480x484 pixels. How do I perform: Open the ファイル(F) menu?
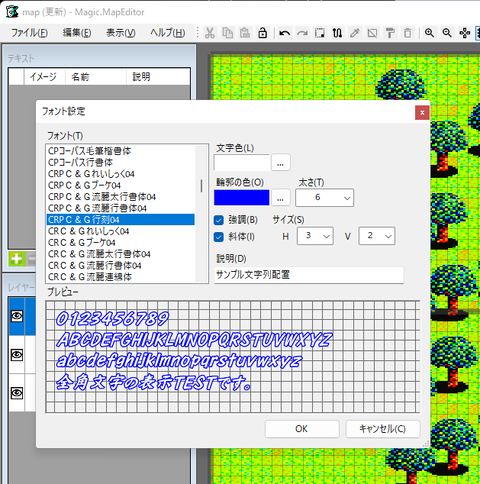tap(29, 33)
